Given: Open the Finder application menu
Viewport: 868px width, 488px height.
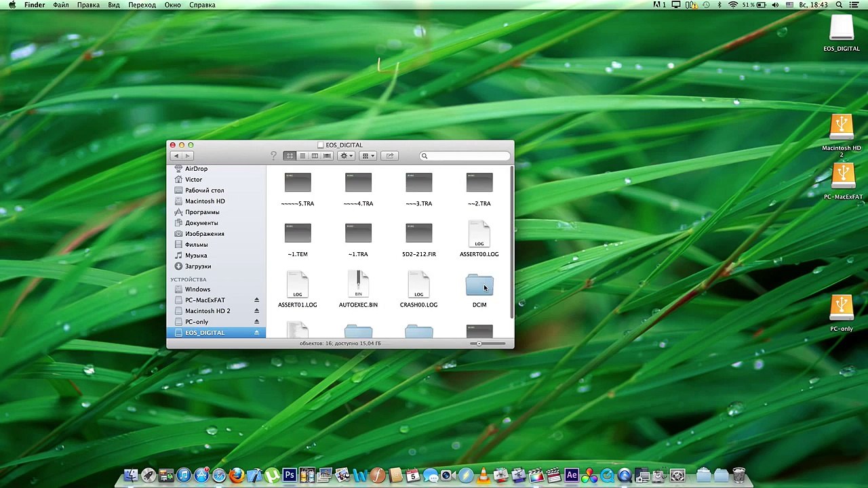Looking at the screenshot, I should [x=35, y=5].
